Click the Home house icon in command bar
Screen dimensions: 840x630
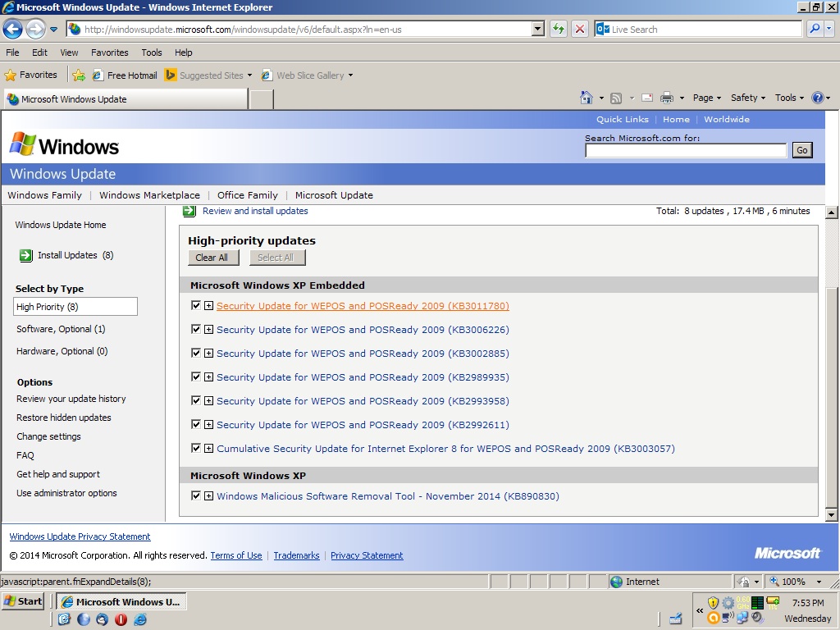point(587,98)
